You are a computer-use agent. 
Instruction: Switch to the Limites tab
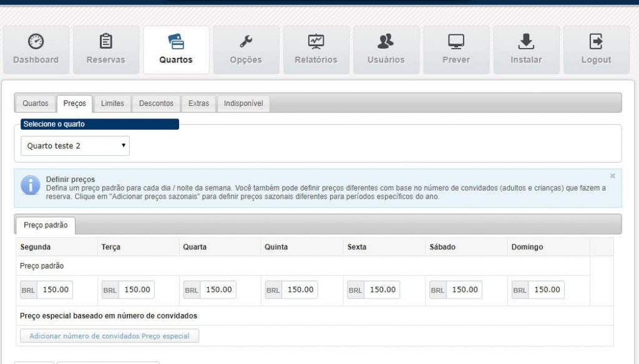pos(112,103)
